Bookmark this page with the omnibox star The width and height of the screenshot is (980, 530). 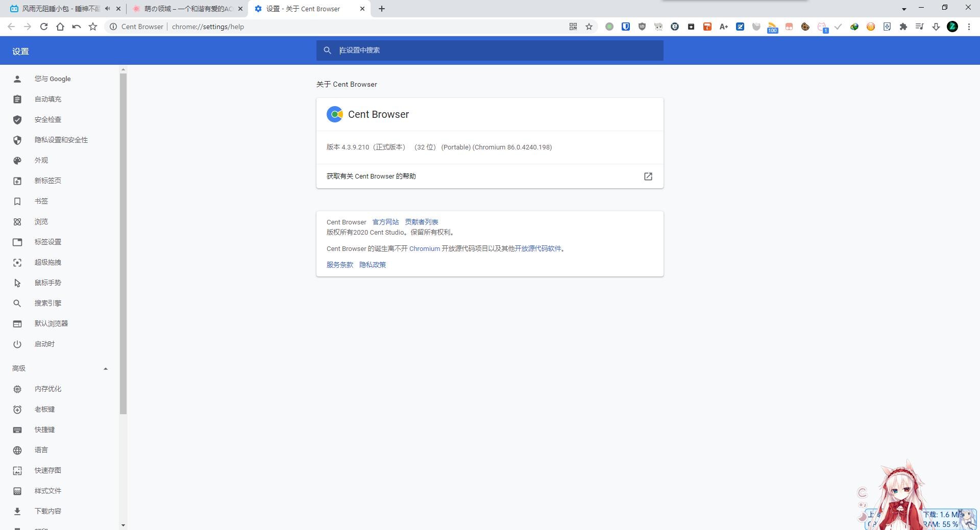(589, 27)
